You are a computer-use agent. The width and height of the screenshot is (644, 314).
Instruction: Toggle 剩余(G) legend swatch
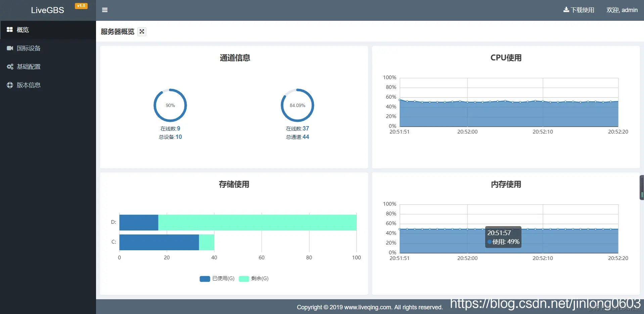[244, 279]
